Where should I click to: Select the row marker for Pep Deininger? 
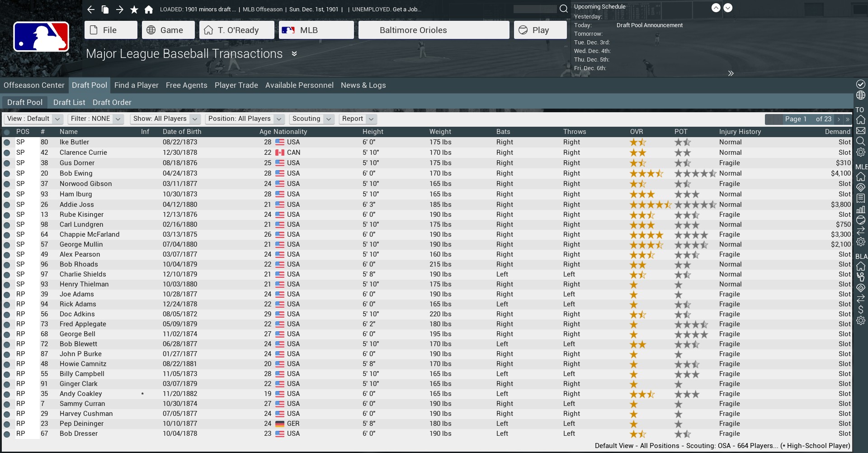pos(7,424)
